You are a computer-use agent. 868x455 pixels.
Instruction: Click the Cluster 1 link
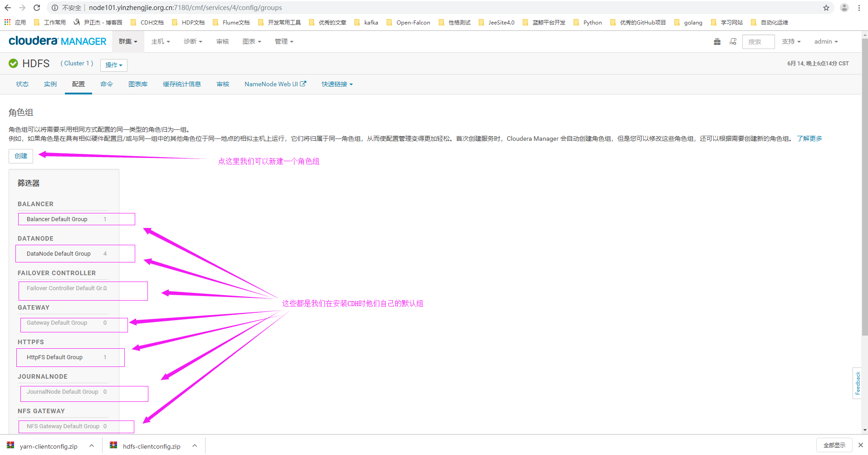pyautogui.click(x=77, y=63)
